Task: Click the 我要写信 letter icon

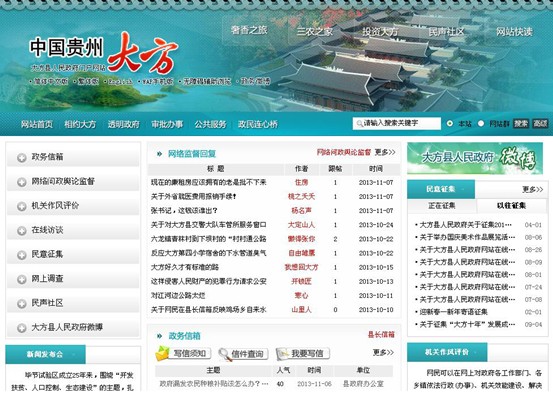Action: [282, 354]
